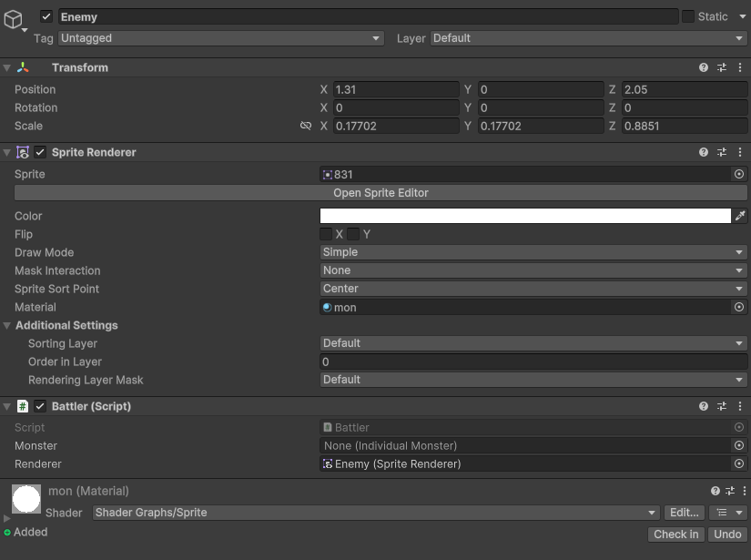Viewport: 751px width, 560px height.
Task: Open the Battler script component's more options menu
Action: pos(739,406)
